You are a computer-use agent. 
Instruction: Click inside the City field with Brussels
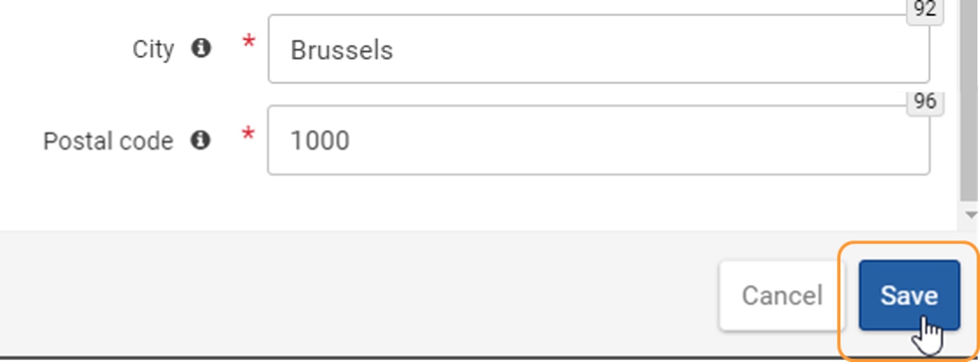coord(599,49)
